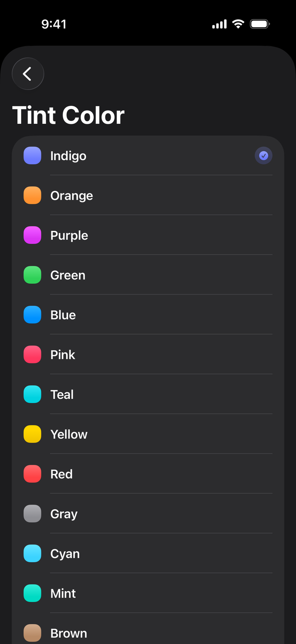Choose the Cyan tint label
The height and width of the screenshot is (644, 296).
click(x=65, y=554)
